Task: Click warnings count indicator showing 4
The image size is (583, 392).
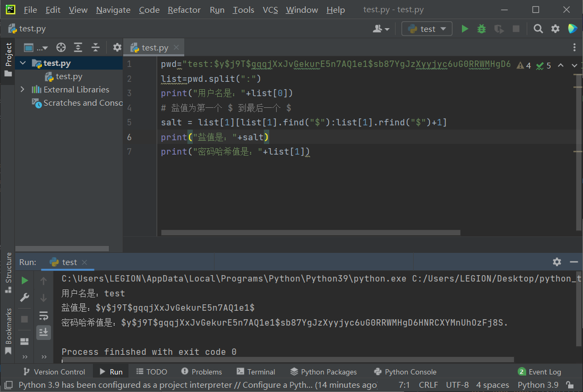Action: click(524, 66)
